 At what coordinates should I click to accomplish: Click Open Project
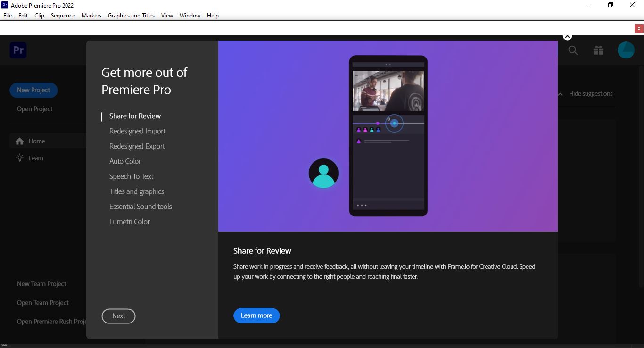pos(35,109)
